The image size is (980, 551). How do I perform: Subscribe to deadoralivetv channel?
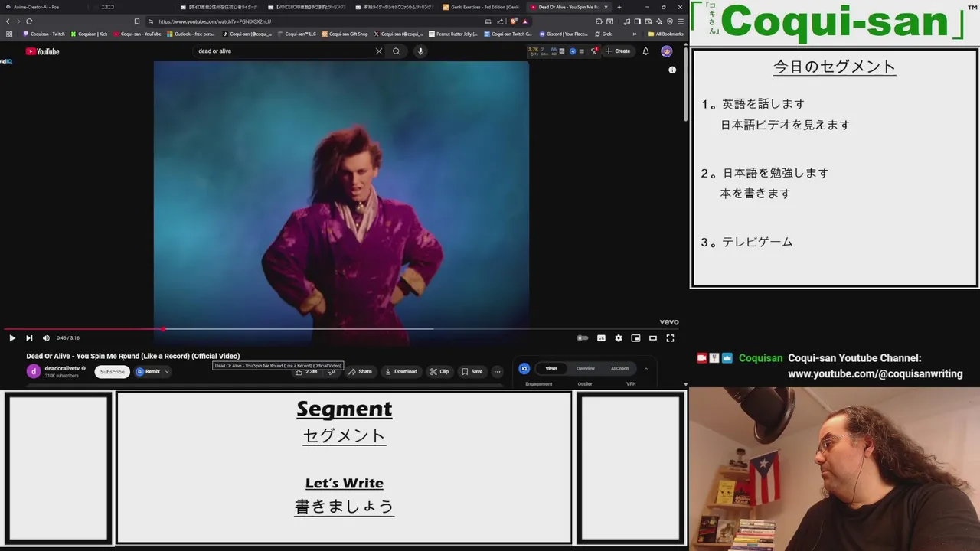112,372
